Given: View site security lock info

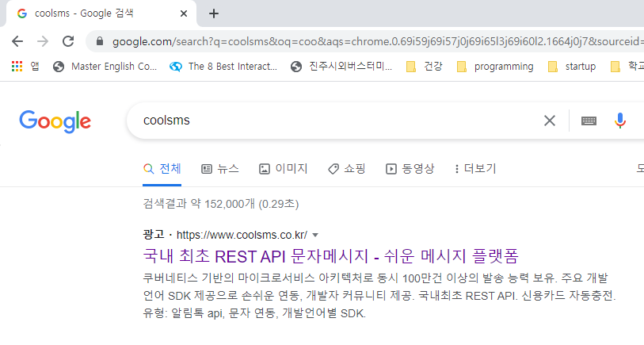Looking at the screenshot, I should point(99,41).
